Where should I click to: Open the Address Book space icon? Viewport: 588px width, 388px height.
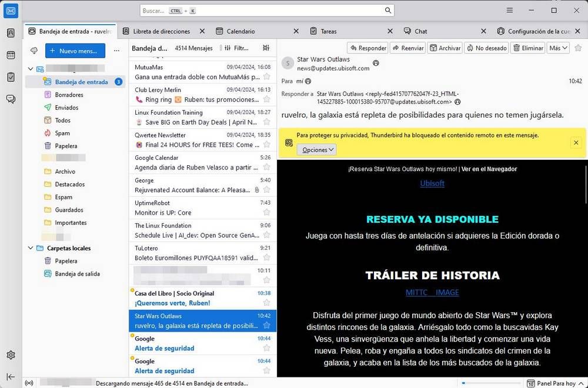point(10,33)
